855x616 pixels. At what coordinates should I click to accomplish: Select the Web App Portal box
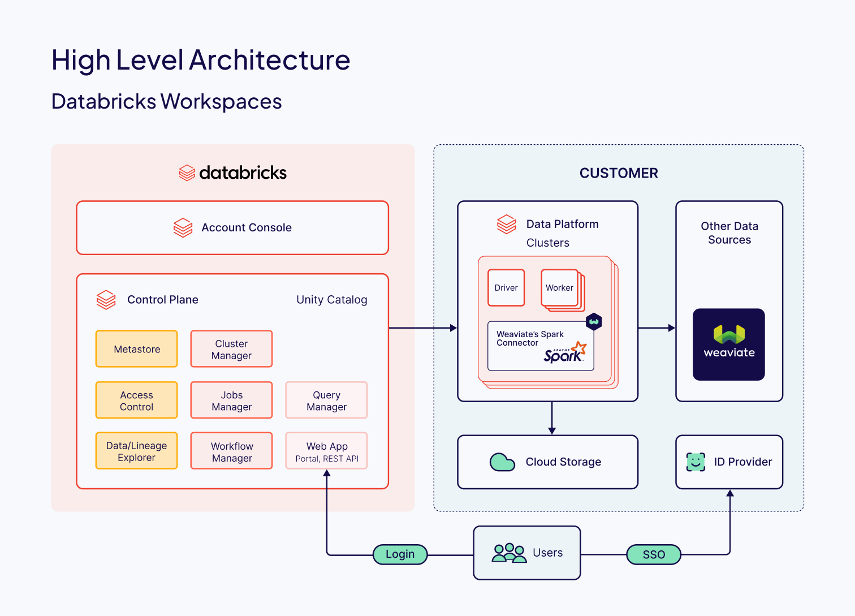click(x=327, y=451)
